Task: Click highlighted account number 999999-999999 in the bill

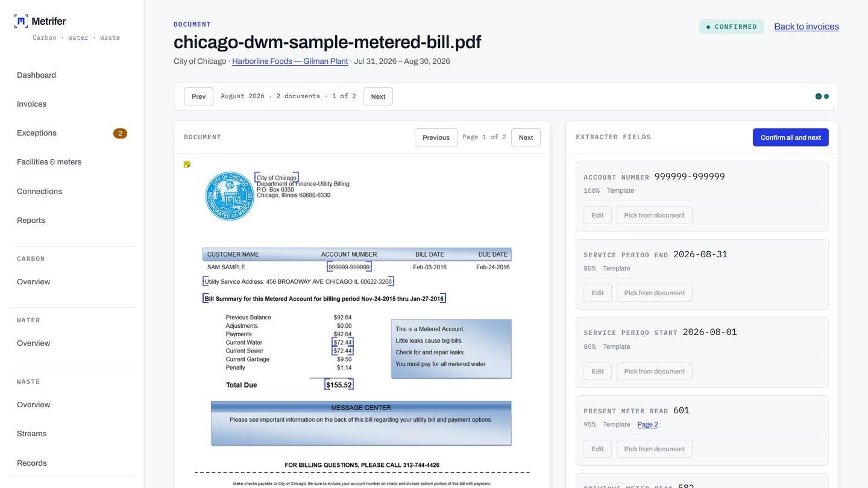Action: pos(350,267)
